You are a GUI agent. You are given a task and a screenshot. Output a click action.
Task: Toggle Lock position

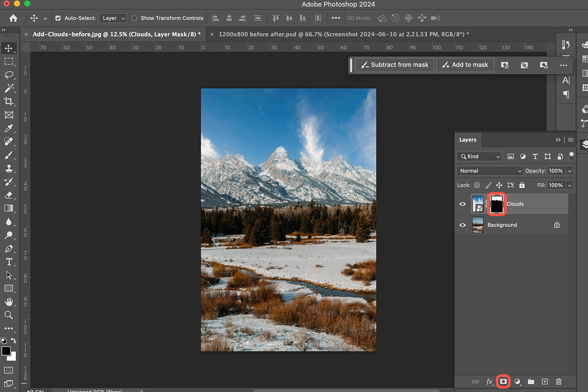(x=499, y=185)
